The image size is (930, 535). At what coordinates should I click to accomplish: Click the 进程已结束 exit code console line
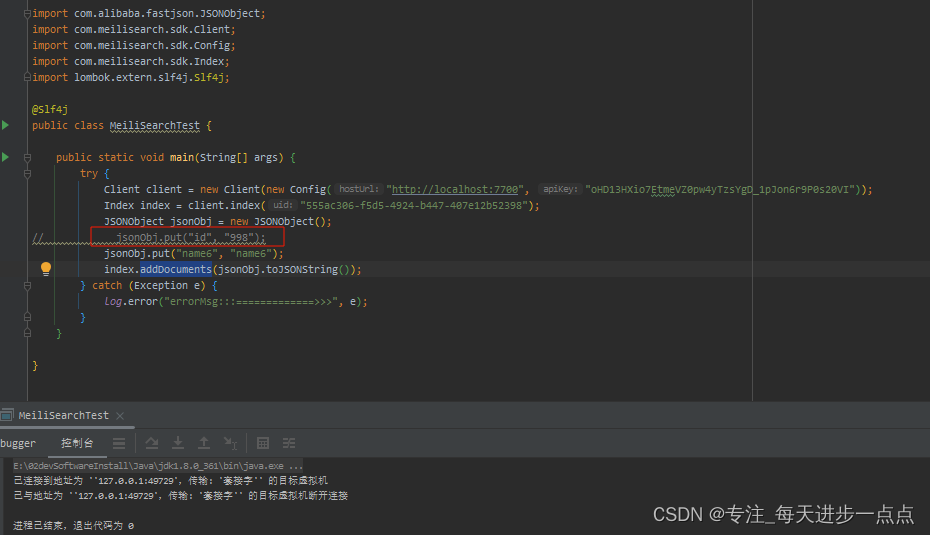point(74,526)
